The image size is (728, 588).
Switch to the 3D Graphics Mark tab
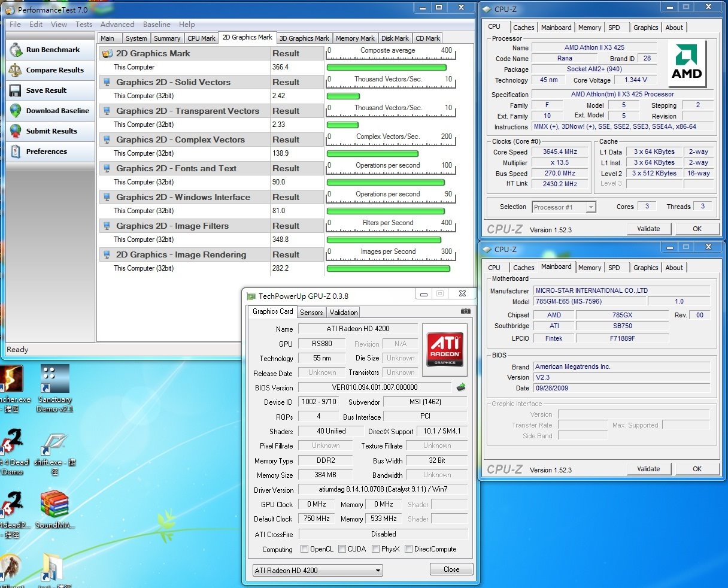pos(304,38)
